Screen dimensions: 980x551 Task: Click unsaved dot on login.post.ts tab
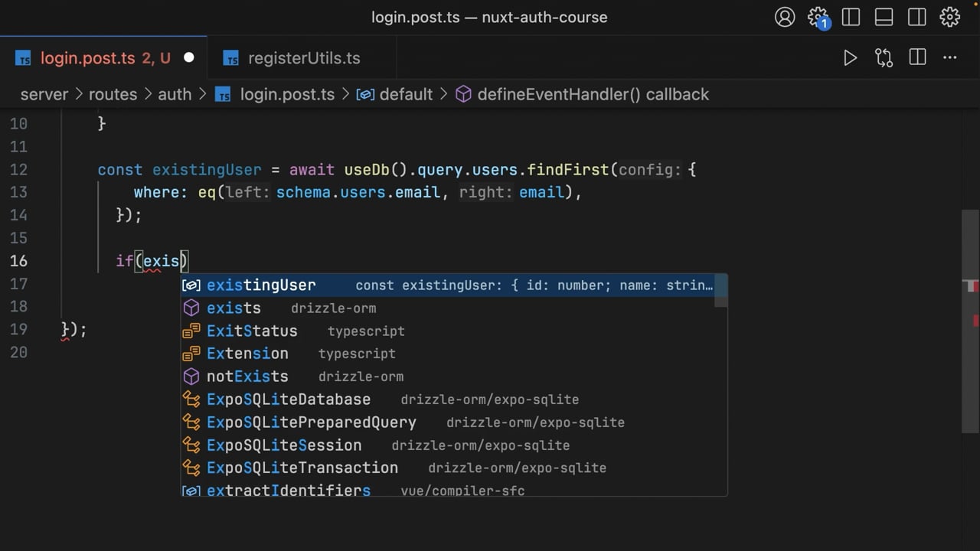[189, 58]
